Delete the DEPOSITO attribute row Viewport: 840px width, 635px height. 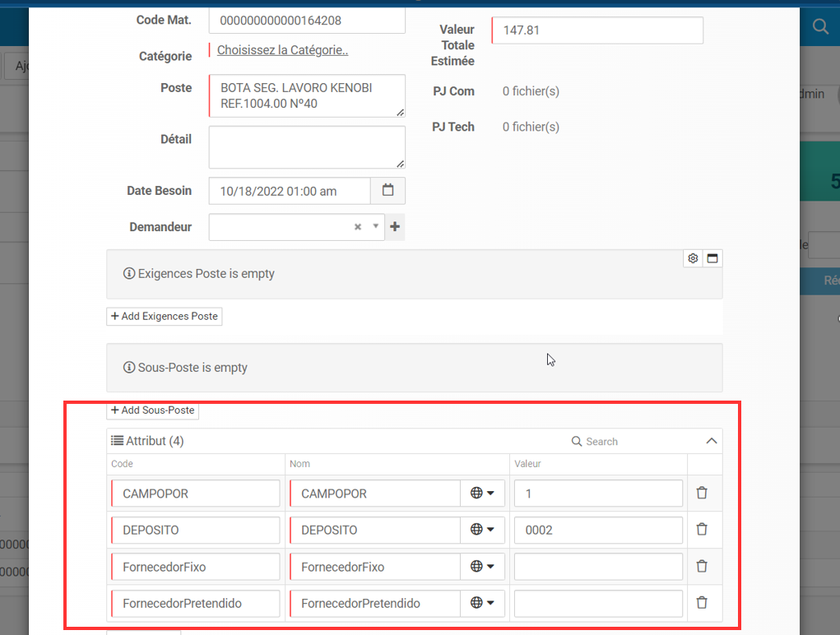(x=703, y=530)
